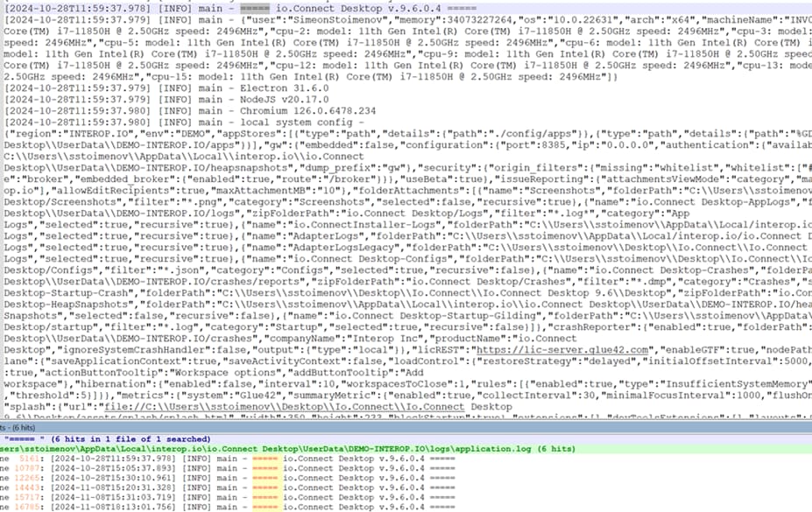Click the 'dump_prefix' key text
Screen dimensions: 812x512
click(x=335, y=167)
